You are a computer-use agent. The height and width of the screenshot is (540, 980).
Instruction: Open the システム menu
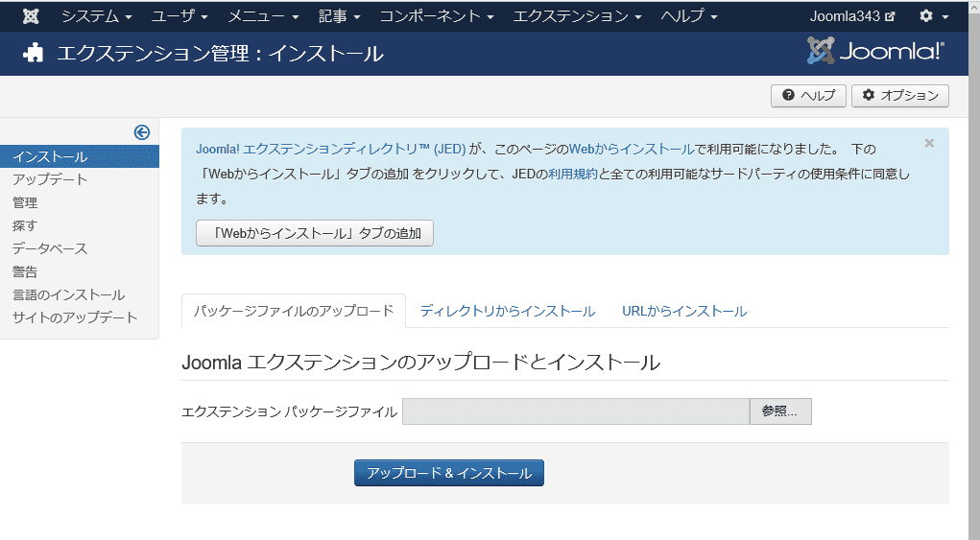click(x=96, y=16)
